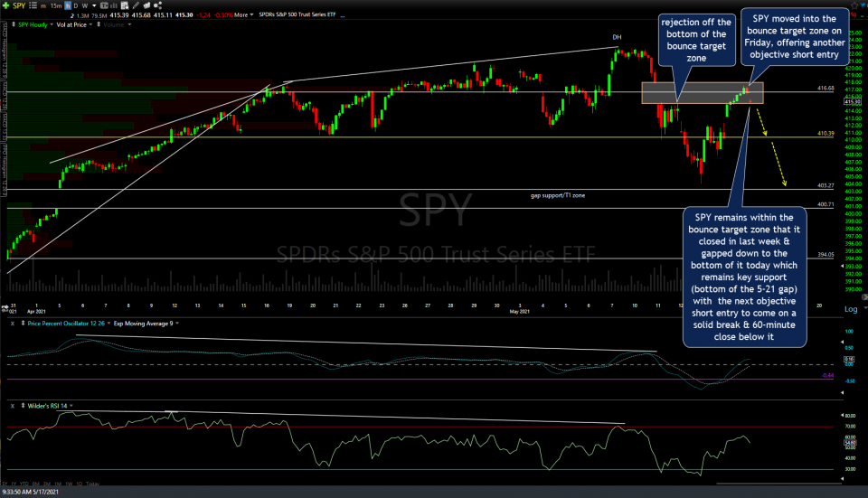Click the add indicator icon with plus
The image size is (868, 498).
125,5
